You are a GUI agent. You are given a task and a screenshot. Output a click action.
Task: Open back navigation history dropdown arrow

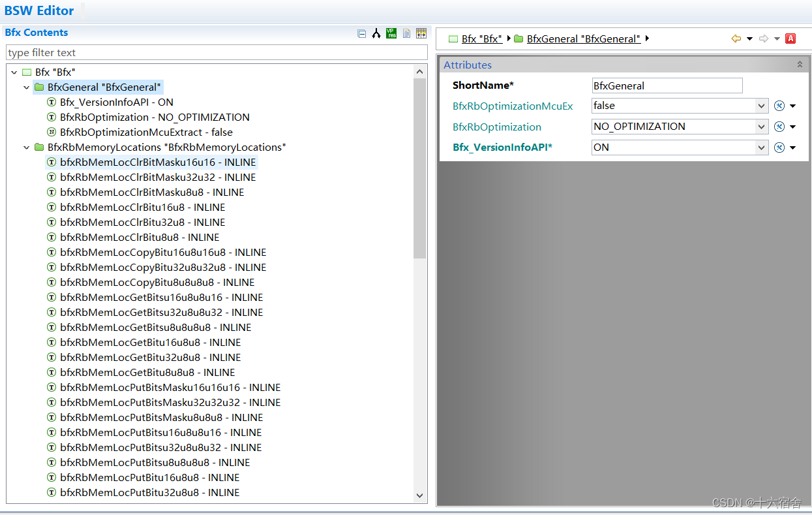tap(749, 39)
